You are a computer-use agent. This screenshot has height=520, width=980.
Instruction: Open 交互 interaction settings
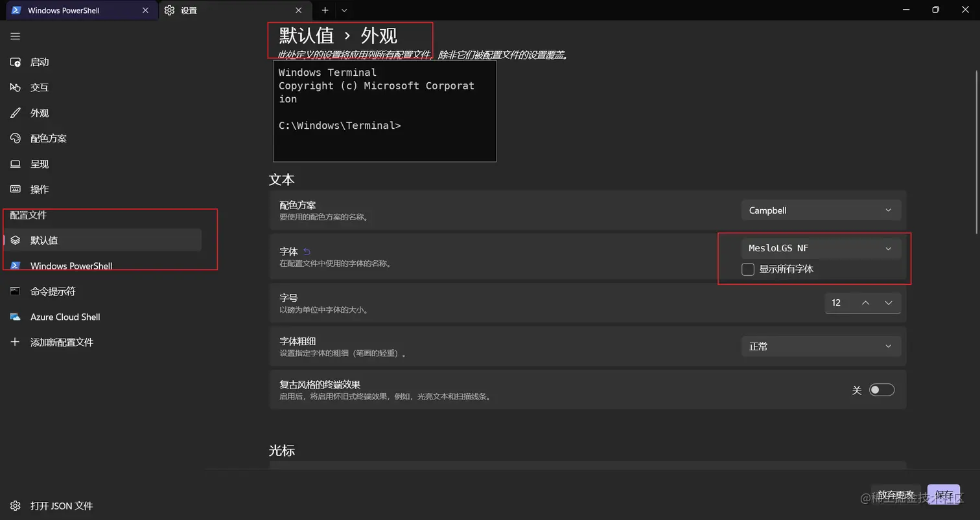click(x=102, y=87)
